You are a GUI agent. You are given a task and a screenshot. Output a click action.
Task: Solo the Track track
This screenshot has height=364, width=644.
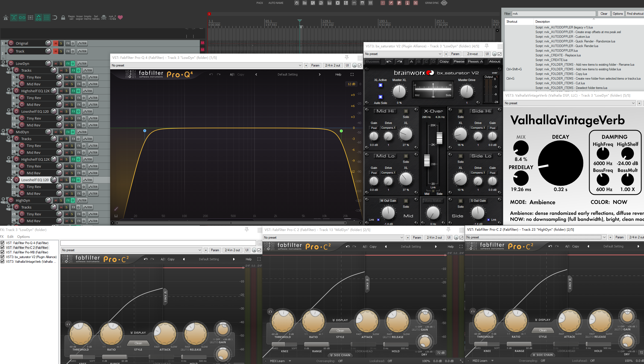coord(61,51)
